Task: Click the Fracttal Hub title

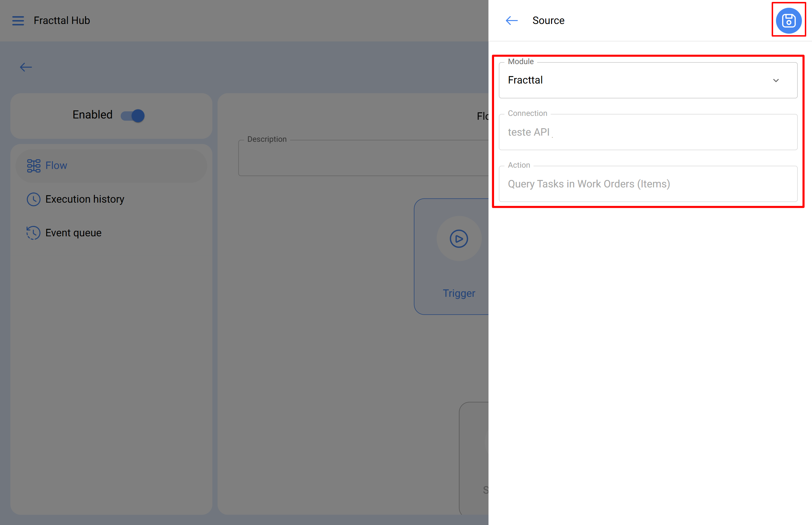Action: [x=62, y=20]
